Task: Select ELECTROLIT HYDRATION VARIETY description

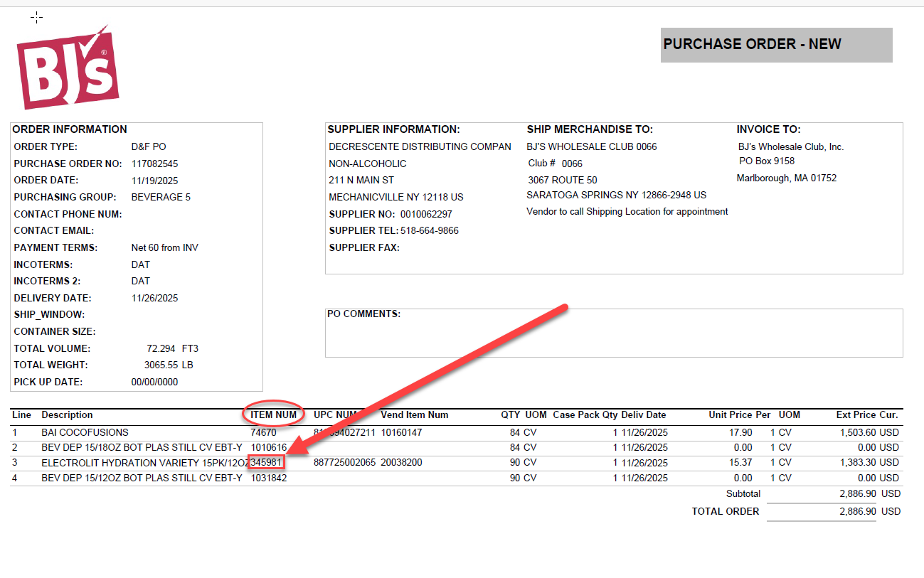Action: (145, 463)
